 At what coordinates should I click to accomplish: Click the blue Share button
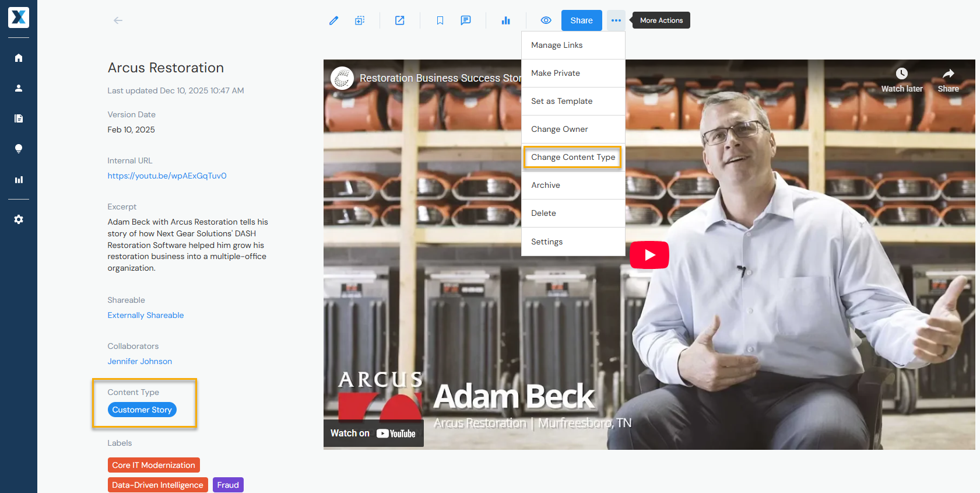(x=582, y=20)
